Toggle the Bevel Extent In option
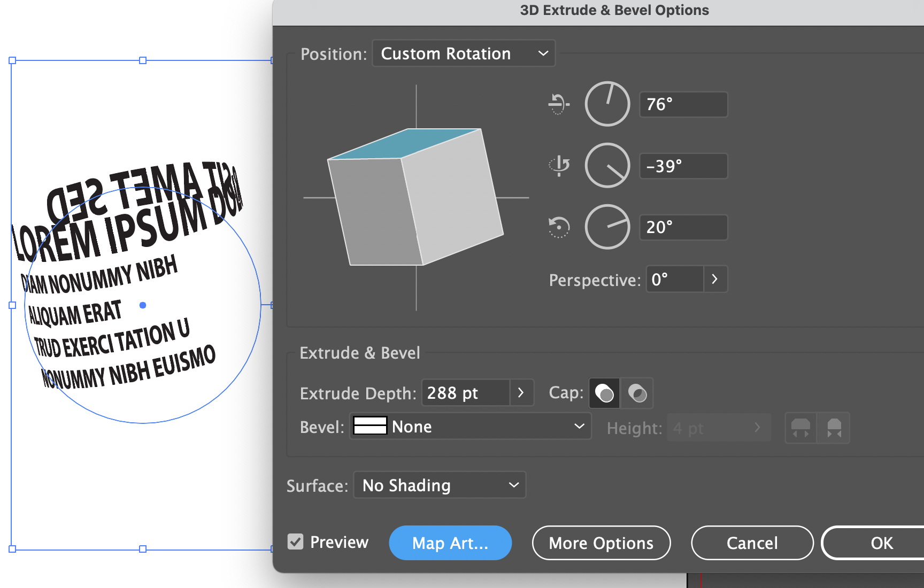This screenshot has height=588, width=924. (x=834, y=428)
